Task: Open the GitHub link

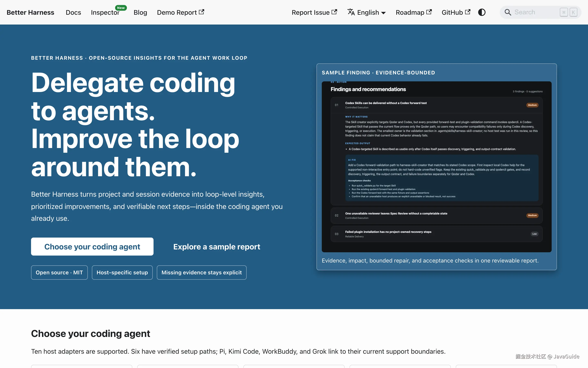Action: (456, 12)
